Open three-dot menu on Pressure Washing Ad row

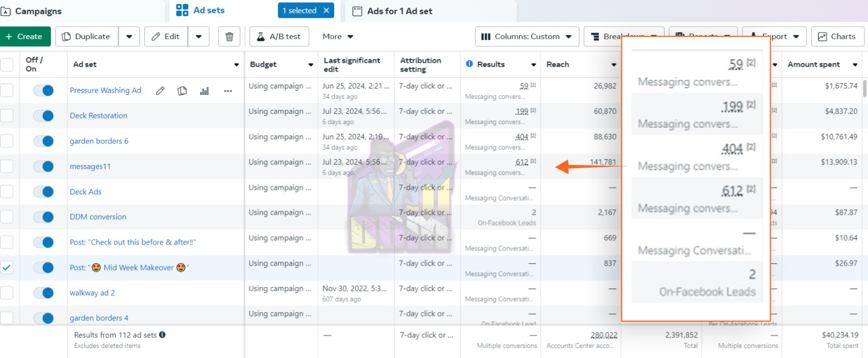(x=228, y=91)
